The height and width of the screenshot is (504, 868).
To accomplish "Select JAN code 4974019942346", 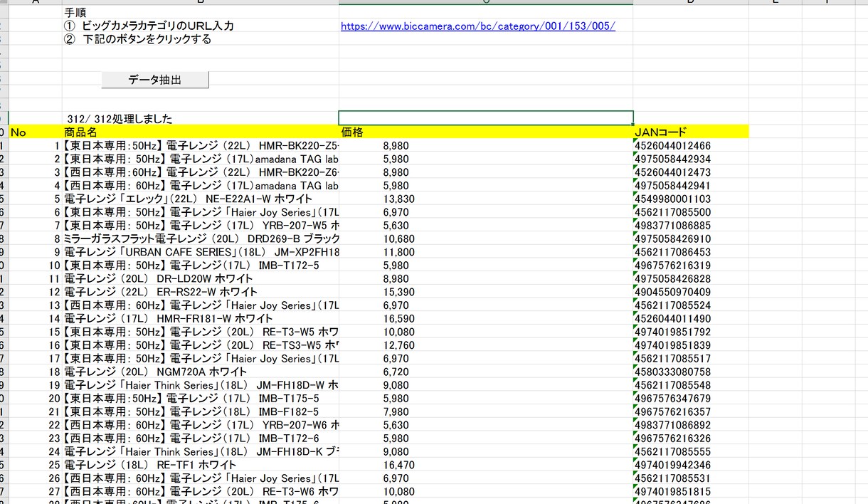I will tap(691, 465).
